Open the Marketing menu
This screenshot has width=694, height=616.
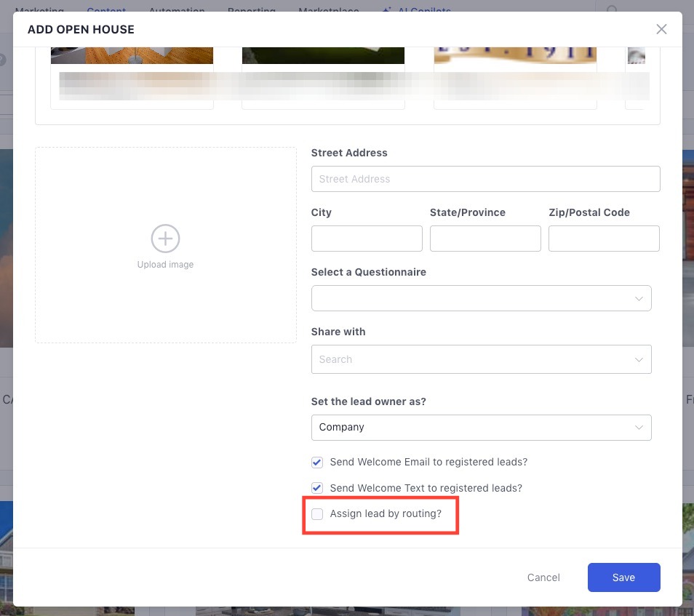[x=39, y=11]
